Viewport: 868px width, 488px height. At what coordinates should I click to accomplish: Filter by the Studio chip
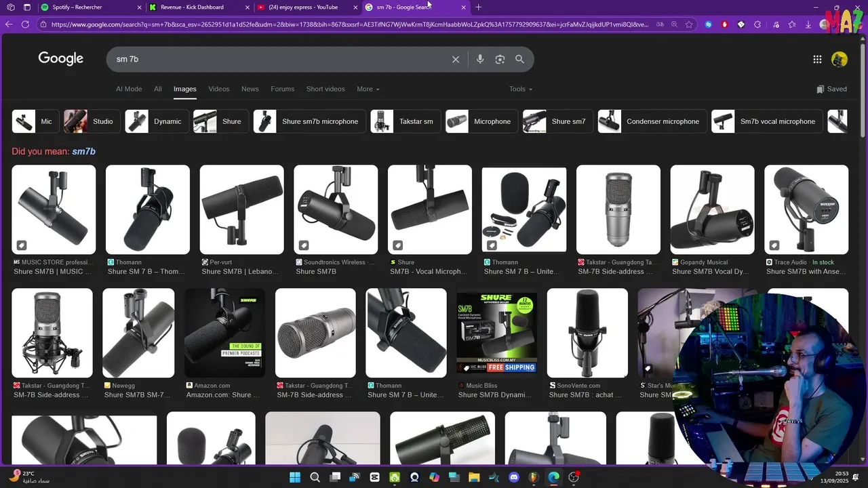pyautogui.click(x=92, y=121)
